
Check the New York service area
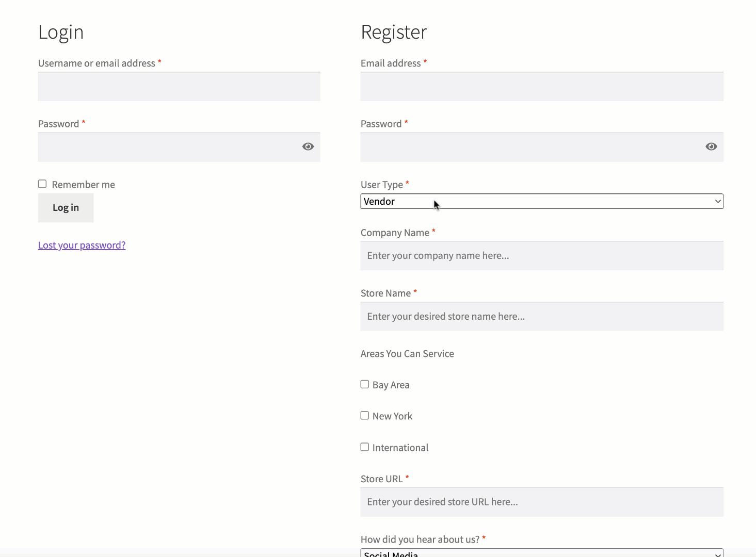(x=365, y=416)
